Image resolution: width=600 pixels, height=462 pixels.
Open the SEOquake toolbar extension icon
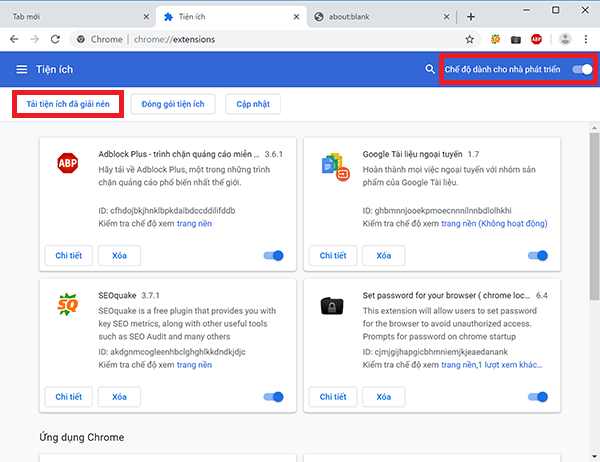(495, 39)
